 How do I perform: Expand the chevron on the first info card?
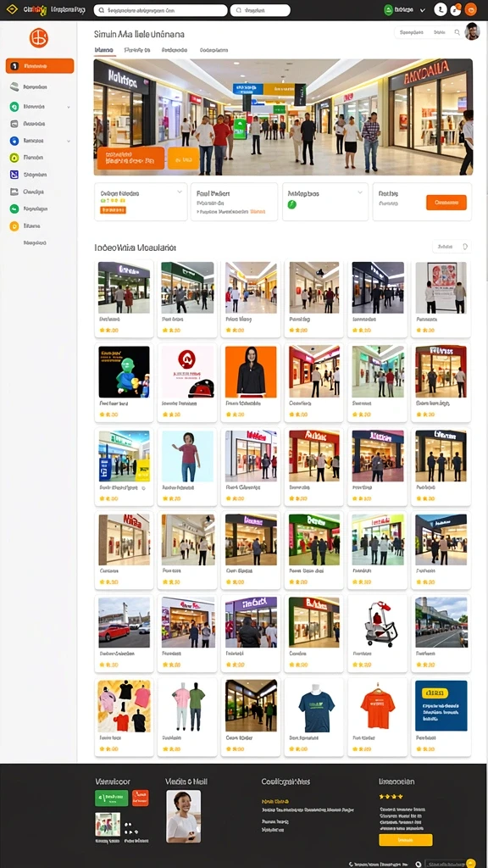coord(180,192)
